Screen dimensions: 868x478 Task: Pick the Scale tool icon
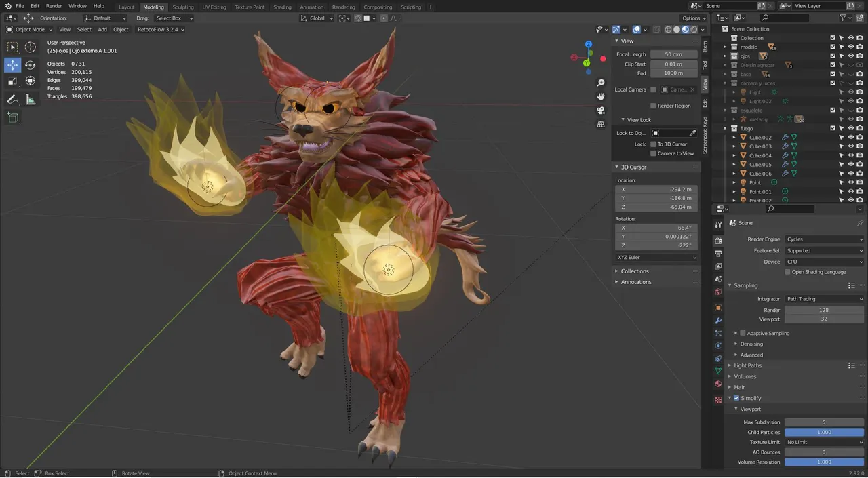tap(13, 81)
